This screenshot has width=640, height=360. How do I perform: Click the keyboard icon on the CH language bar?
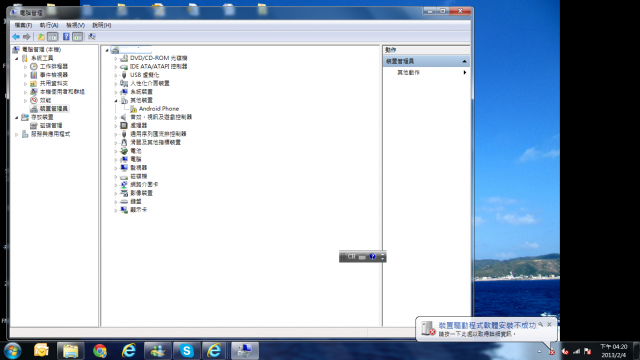point(362,257)
